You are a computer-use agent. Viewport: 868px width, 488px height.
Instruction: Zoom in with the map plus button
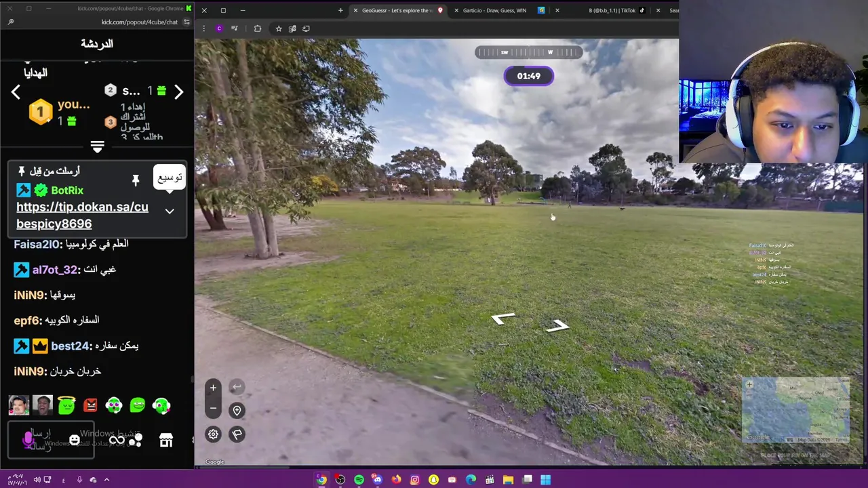213,388
